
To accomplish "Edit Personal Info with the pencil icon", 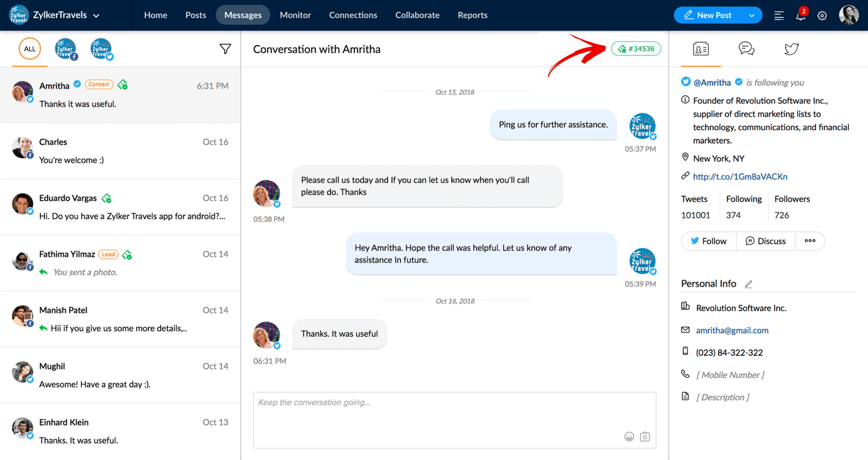I will coord(749,284).
